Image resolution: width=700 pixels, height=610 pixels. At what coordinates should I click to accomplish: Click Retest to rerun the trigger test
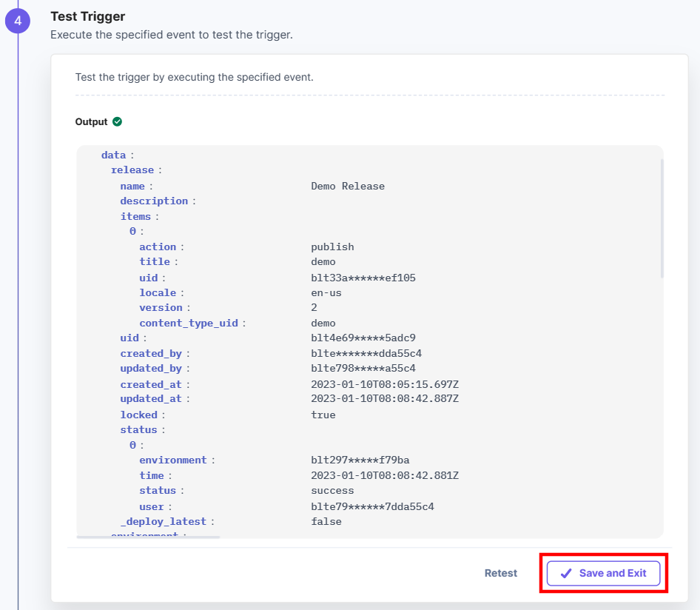click(501, 573)
